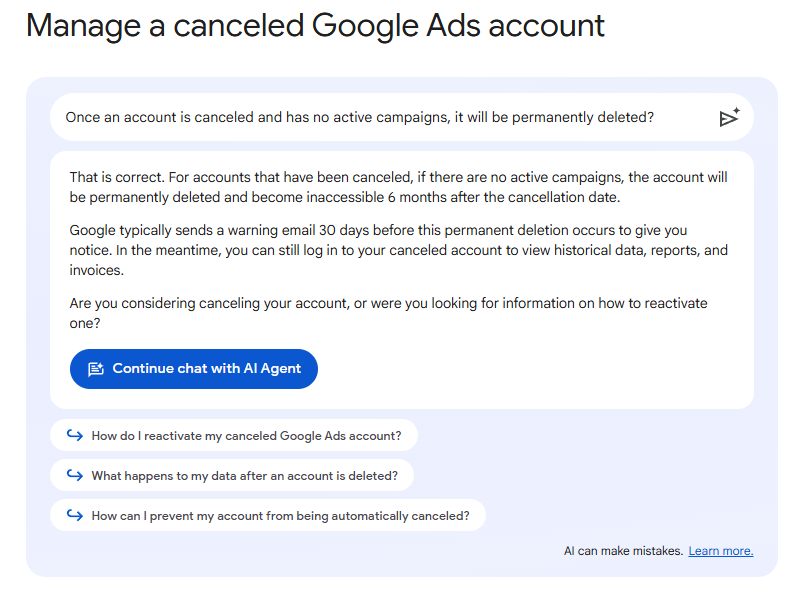Open the Learn more link
The height and width of the screenshot is (589, 804).
[x=720, y=550]
